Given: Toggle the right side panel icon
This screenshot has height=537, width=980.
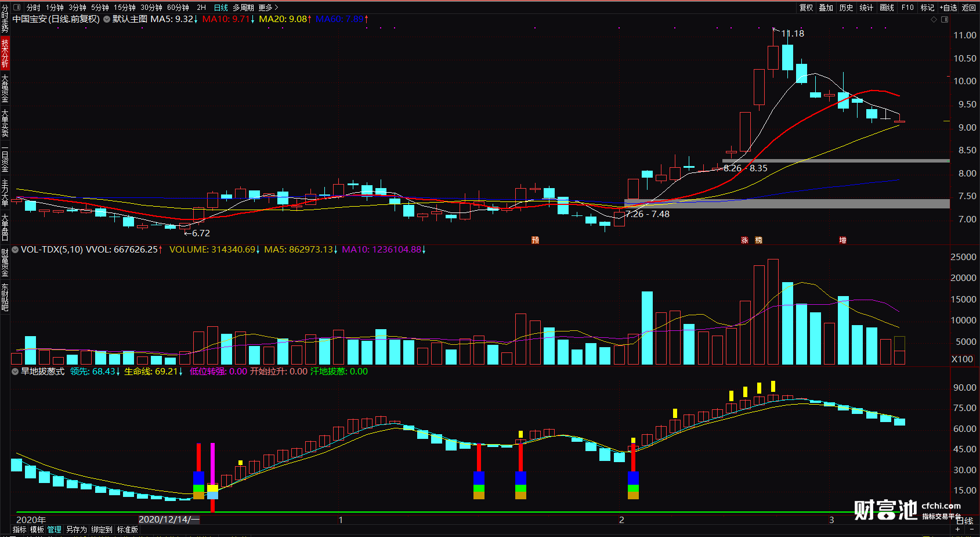Looking at the screenshot, I should 945,19.
